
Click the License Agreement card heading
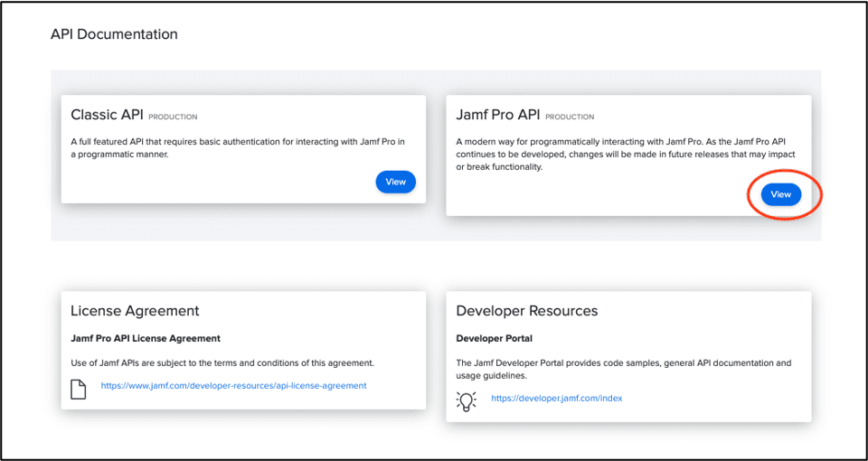(x=135, y=311)
